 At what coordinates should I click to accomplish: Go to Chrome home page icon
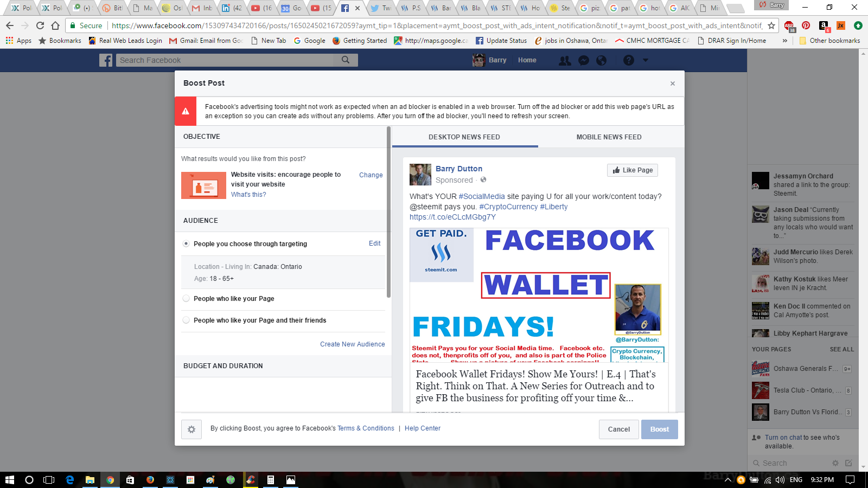click(x=55, y=25)
